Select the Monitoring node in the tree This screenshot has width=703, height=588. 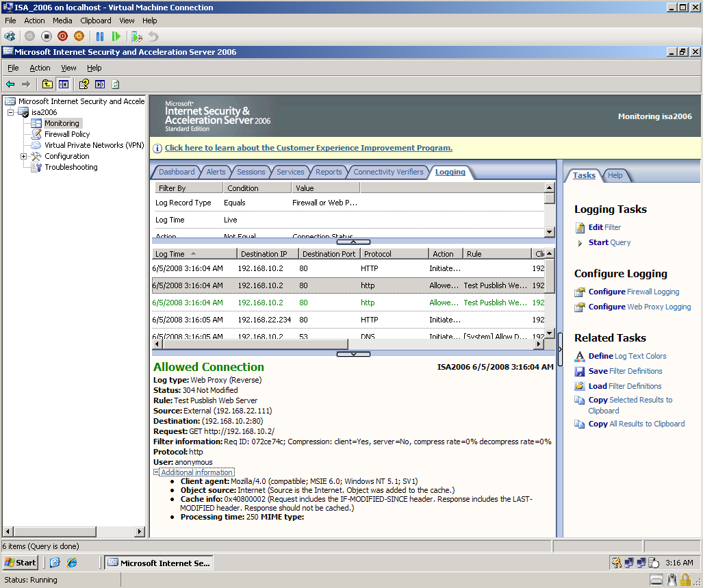[x=62, y=123]
